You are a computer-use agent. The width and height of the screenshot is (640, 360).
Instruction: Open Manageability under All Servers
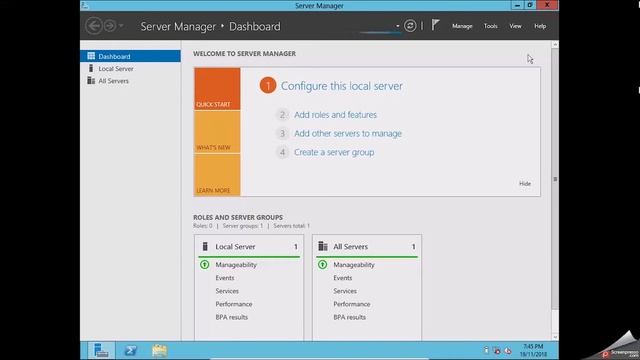(354, 265)
